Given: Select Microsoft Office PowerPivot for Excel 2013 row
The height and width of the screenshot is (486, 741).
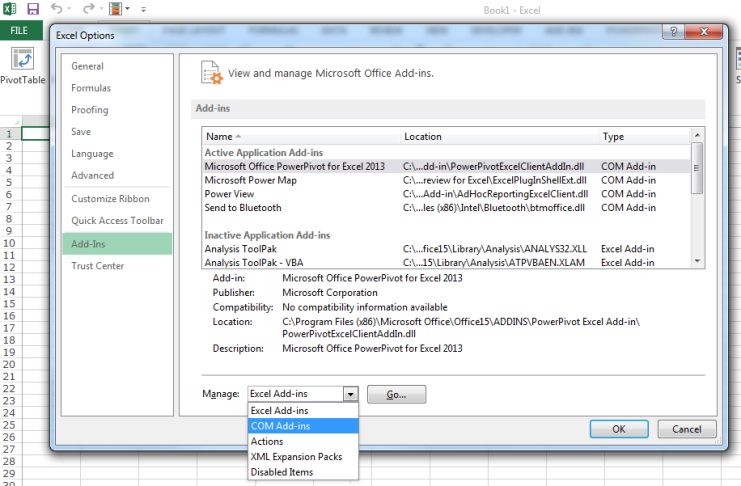Looking at the screenshot, I should (x=446, y=166).
